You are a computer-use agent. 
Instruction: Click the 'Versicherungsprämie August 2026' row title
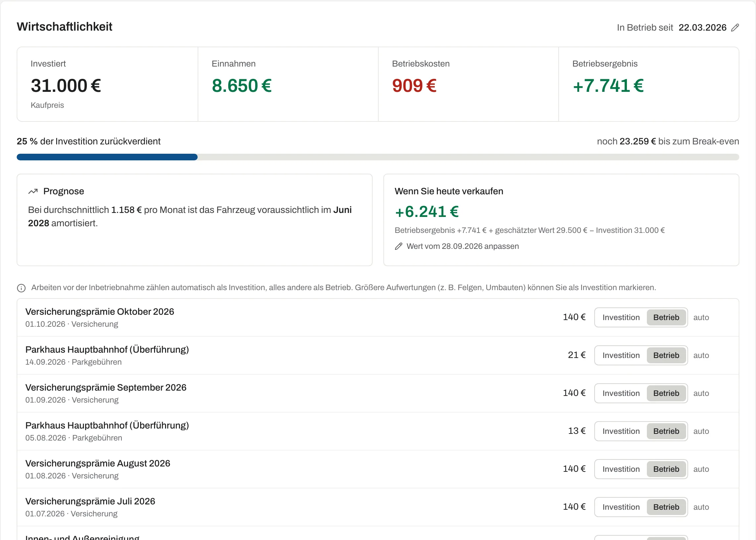click(98, 463)
